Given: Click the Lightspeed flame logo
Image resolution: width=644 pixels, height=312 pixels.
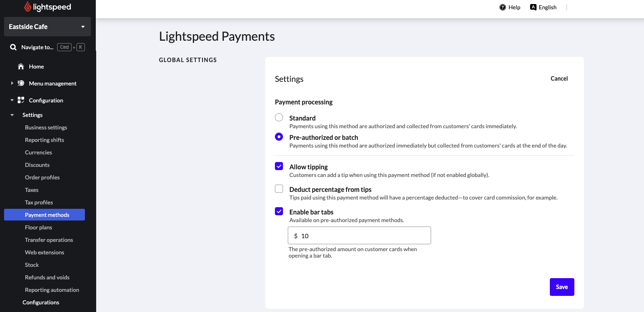Looking at the screenshot, I should point(27,6).
